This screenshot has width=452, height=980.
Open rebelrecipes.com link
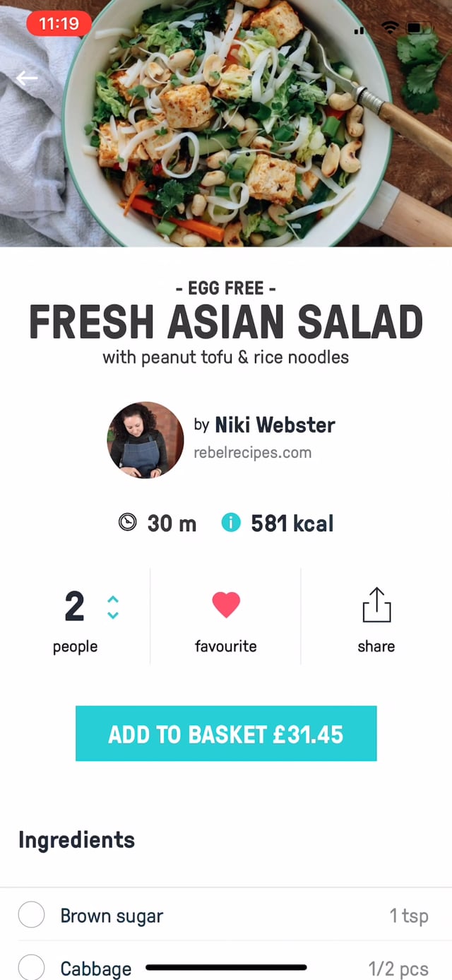252,453
